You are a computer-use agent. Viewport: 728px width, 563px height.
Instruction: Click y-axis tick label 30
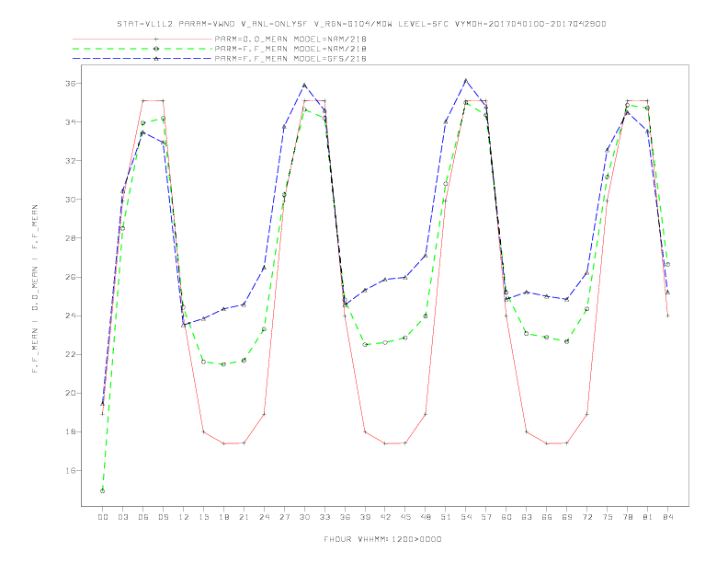70,200
